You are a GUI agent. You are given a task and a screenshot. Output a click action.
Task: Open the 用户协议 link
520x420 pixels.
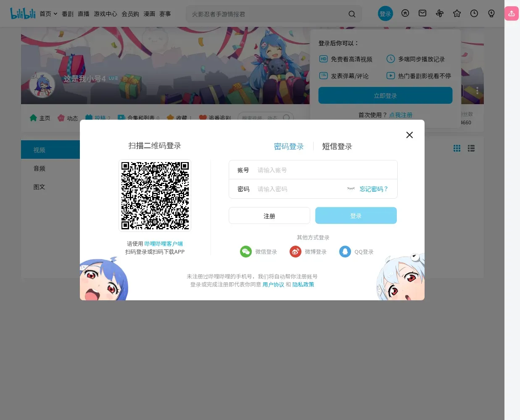[x=273, y=284]
